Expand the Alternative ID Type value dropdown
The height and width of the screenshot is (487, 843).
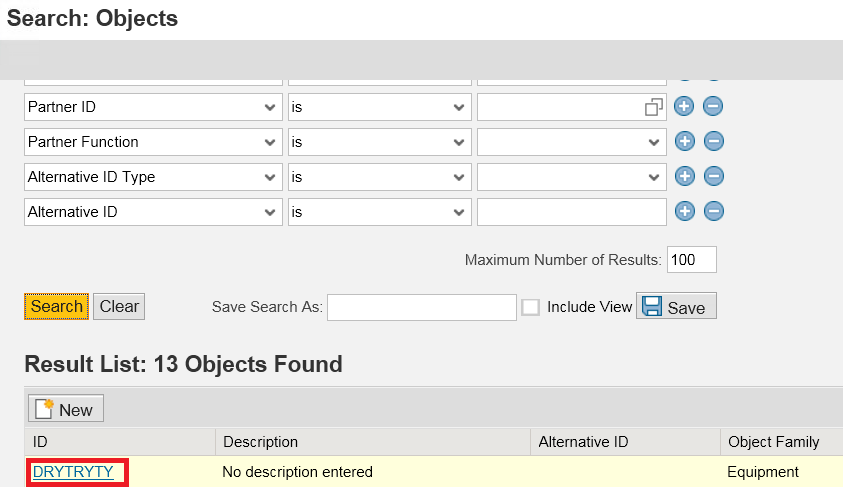(571, 177)
